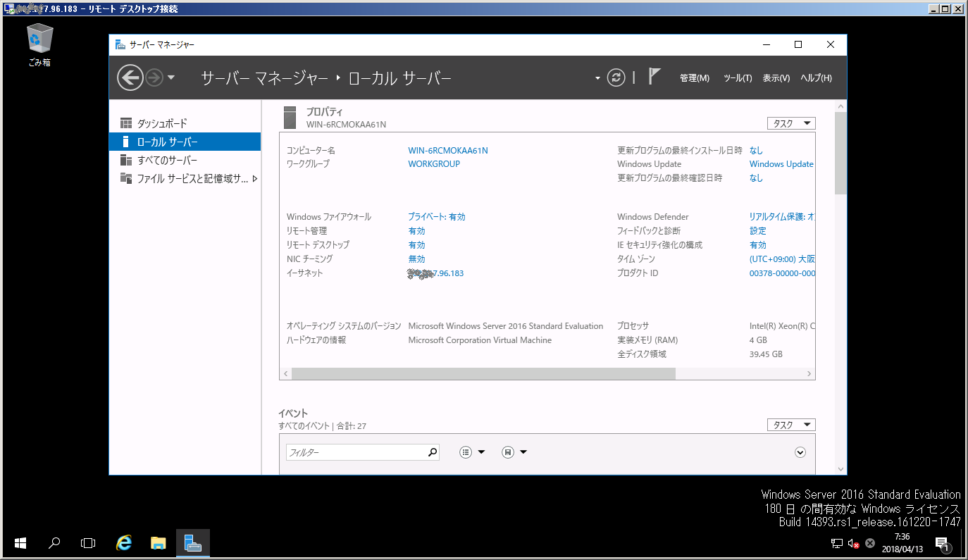Click Microsoft Windows Server 2016 Standard Evaluation text
968x560 pixels.
pos(506,326)
